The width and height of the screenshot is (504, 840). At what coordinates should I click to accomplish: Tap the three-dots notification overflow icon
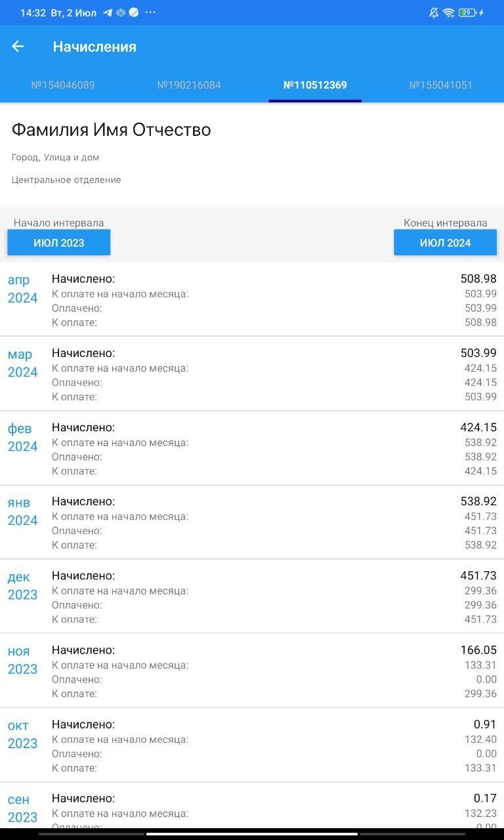point(150,12)
